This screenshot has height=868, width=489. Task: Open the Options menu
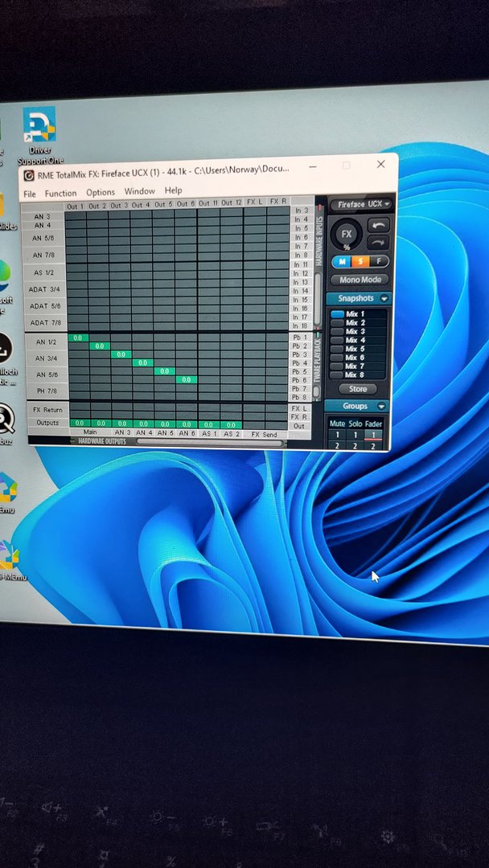(101, 192)
